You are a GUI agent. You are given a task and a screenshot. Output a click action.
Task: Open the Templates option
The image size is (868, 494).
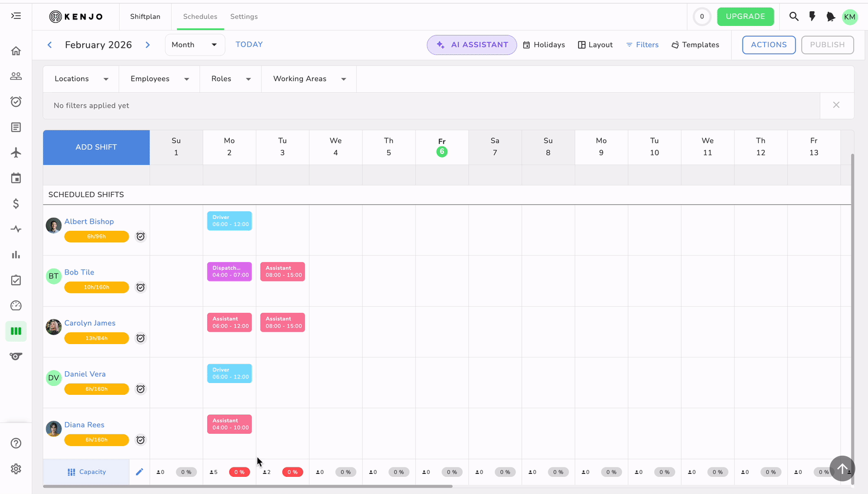click(696, 45)
